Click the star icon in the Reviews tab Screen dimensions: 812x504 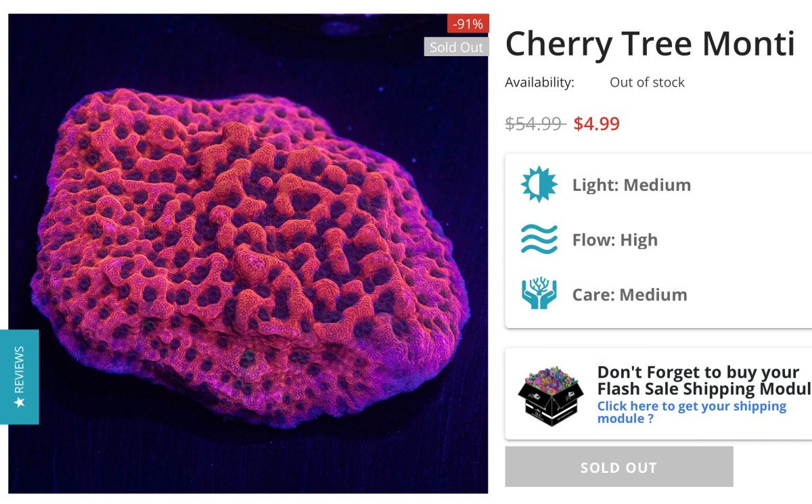pyautogui.click(x=20, y=403)
